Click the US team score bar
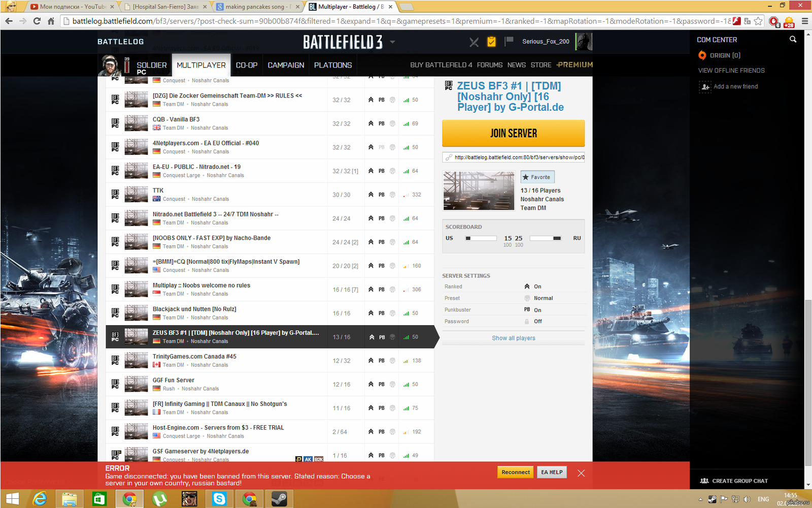This screenshot has height=508, width=812. pyautogui.click(x=481, y=238)
